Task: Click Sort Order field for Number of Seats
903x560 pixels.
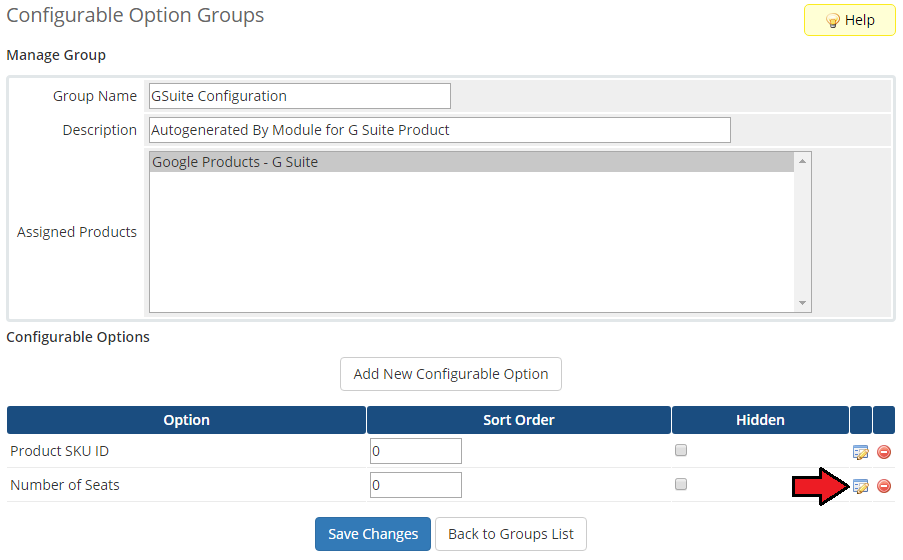Action: click(x=416, y=485)
